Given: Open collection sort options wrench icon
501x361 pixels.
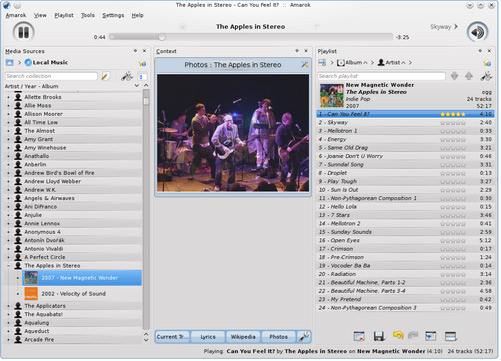Looking at the screenshot, I should click(127, 76).
